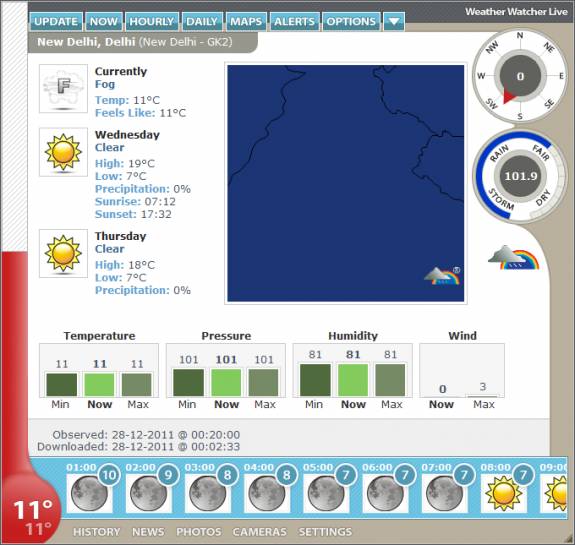
Task: Open the CAMERAS link
Action: (260, 532)
